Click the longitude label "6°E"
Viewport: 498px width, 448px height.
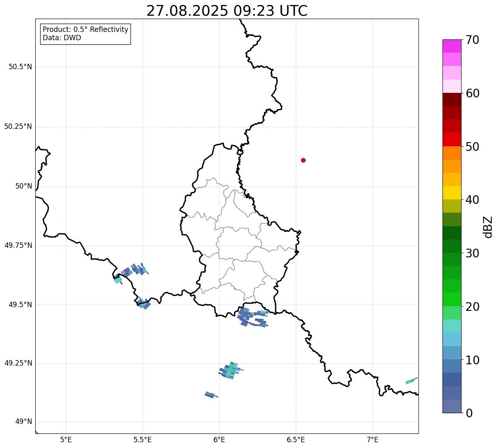219,439
